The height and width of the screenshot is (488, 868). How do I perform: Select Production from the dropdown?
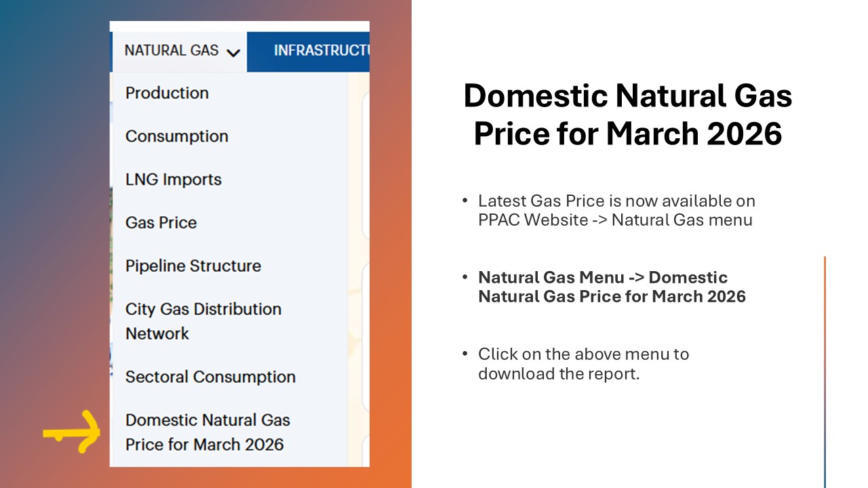click(167, 93)
